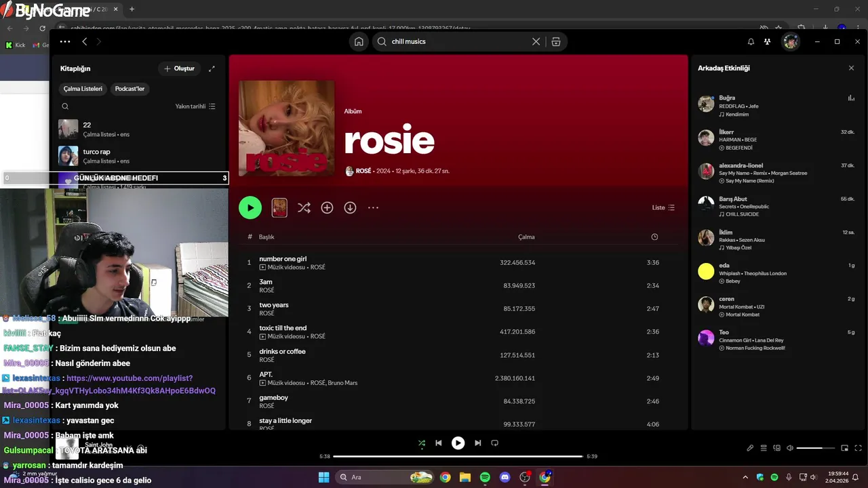The height and width of the screenshot is (488, 868).
Task: Open playlist '22' in library
Action: click(138, 129)
